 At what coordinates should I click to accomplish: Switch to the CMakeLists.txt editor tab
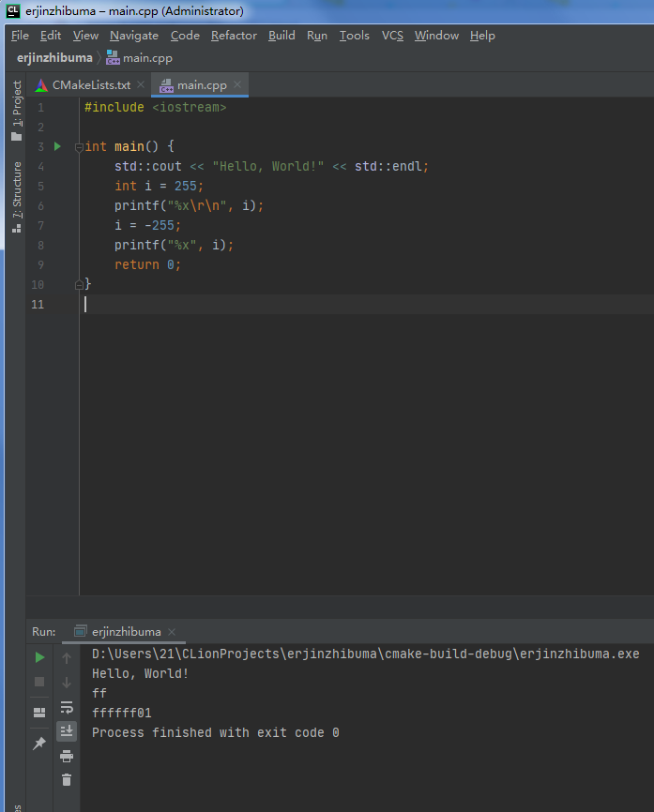coord(90,85)
